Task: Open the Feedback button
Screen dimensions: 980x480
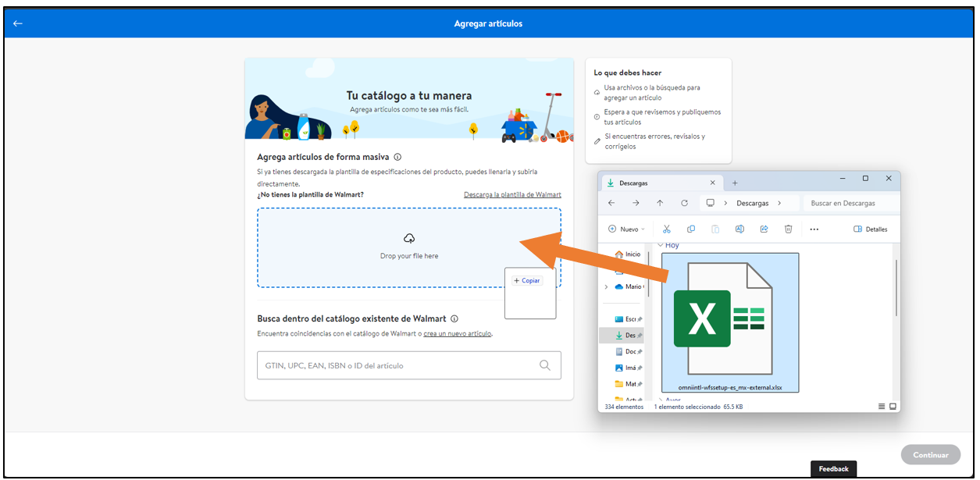Action: [834, 469]
